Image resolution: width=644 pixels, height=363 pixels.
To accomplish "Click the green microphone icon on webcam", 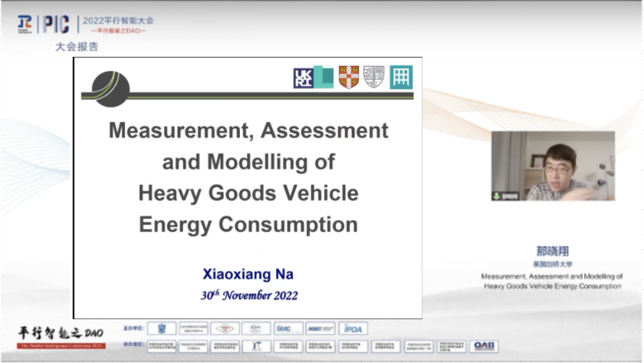I will 497,196.
